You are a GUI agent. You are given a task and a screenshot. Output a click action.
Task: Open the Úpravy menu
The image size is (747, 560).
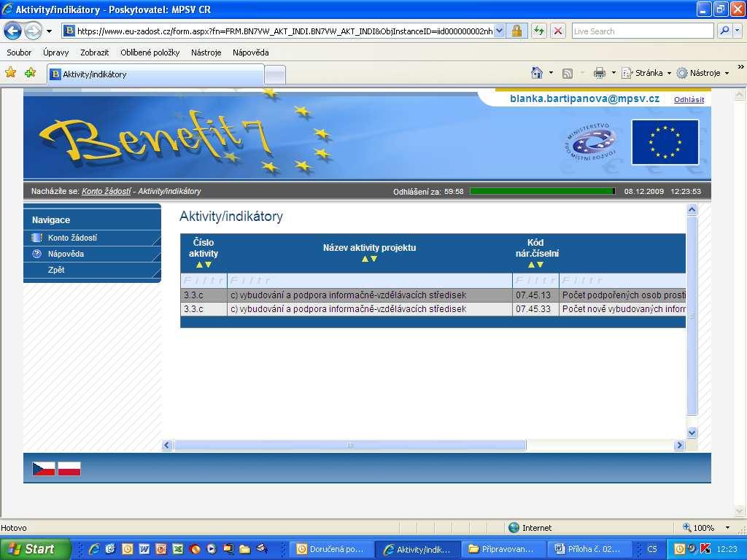pyautogui.click(x=55, y=52)
